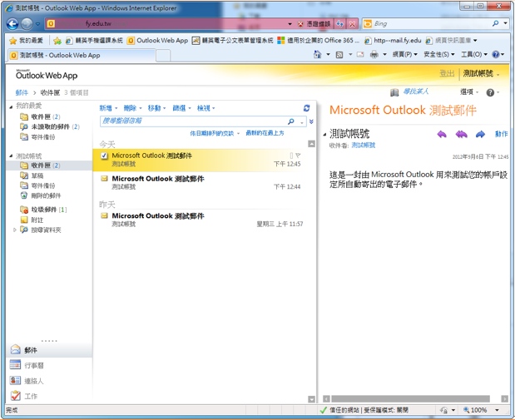This screenshot has width=515, height=420.
Task: Open the 刪除 Delete dropdown
Action: click(x=132, y=108)
